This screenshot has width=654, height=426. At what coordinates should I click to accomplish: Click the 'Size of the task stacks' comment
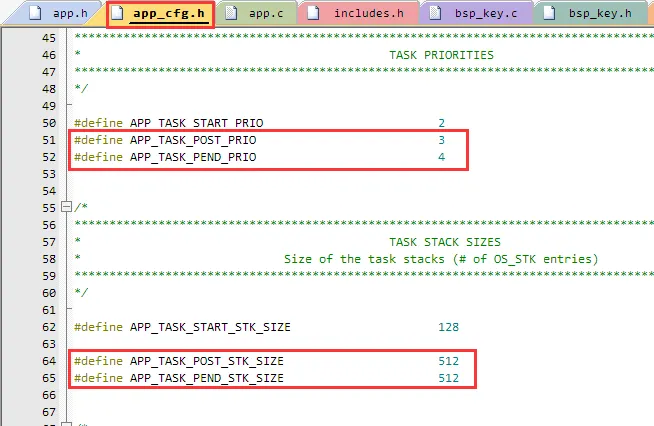point(441,259)
